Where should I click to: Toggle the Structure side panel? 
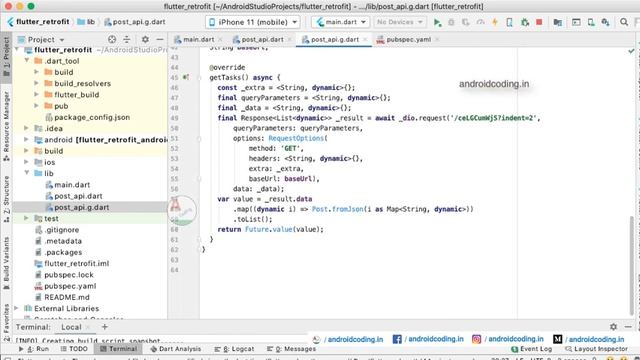point(6,199)
